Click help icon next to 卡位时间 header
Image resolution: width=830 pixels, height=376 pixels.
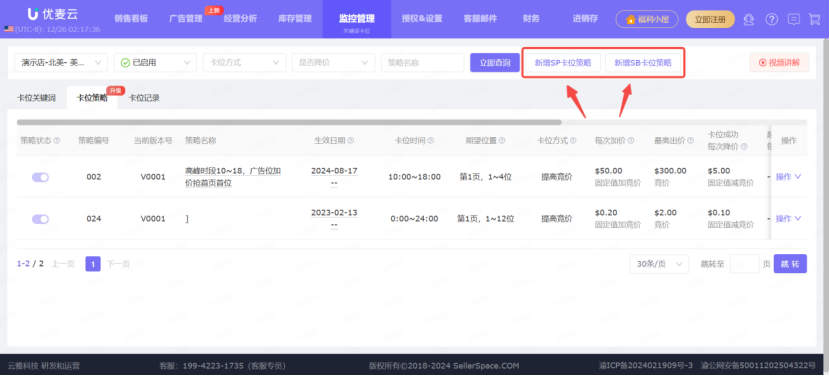tap(431, 141)
